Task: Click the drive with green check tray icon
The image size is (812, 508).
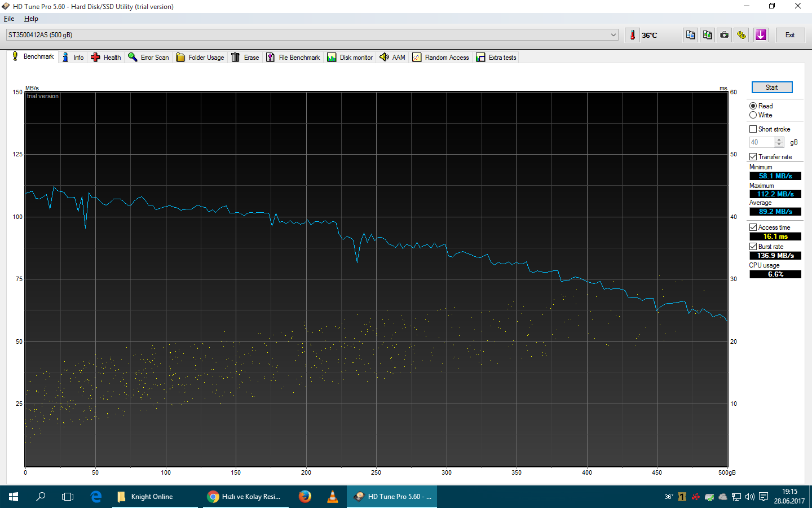Action: 709,497
